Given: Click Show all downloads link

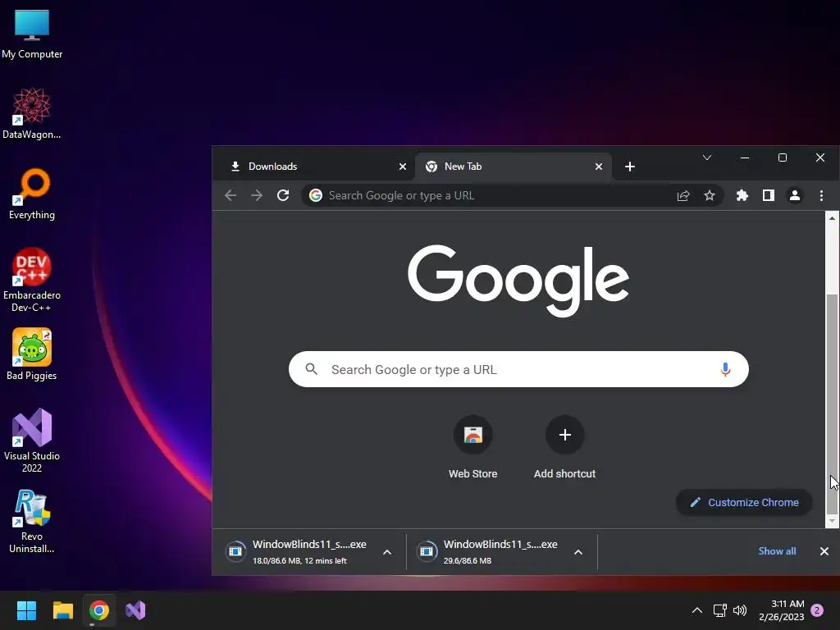Looking at the screenshot, I should click(777, 551).
